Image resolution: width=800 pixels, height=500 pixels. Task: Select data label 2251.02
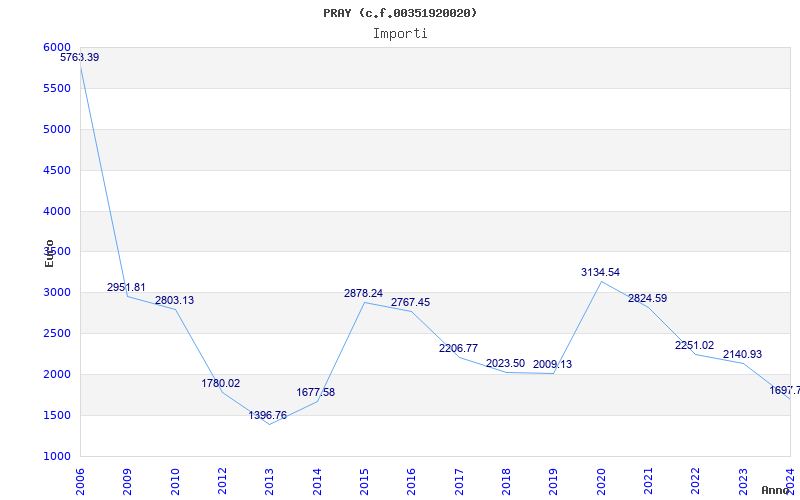click(x=694, y=345)
